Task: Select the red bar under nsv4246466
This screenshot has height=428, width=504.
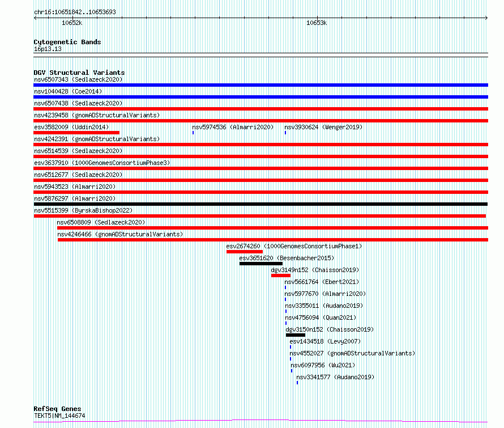Action: click(x=273, y=240)
